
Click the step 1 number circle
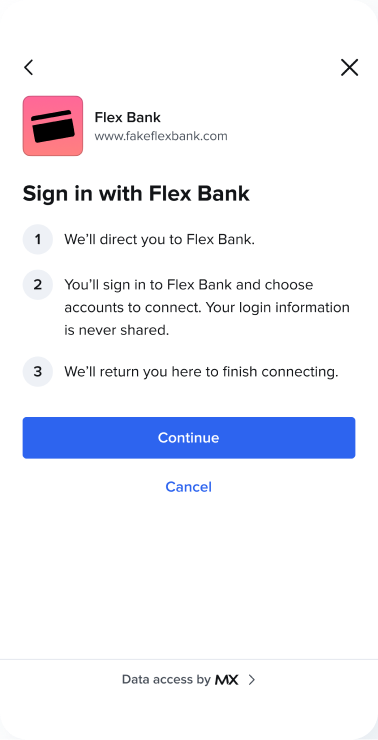click(x=38, y=239)
